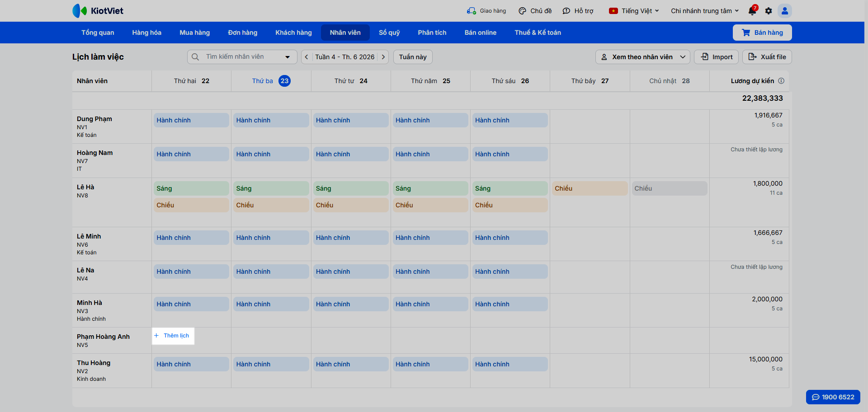This screenshot has height=412, width=868.
Task: Open week picker Tuần 4 - Th. 6 2026
Action: [x=345, y=57]
